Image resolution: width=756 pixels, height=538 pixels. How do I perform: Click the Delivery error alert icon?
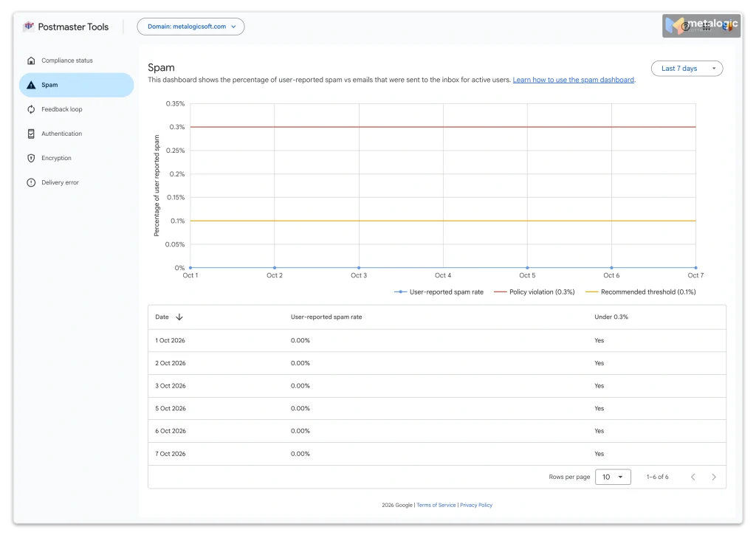(31, 183)
